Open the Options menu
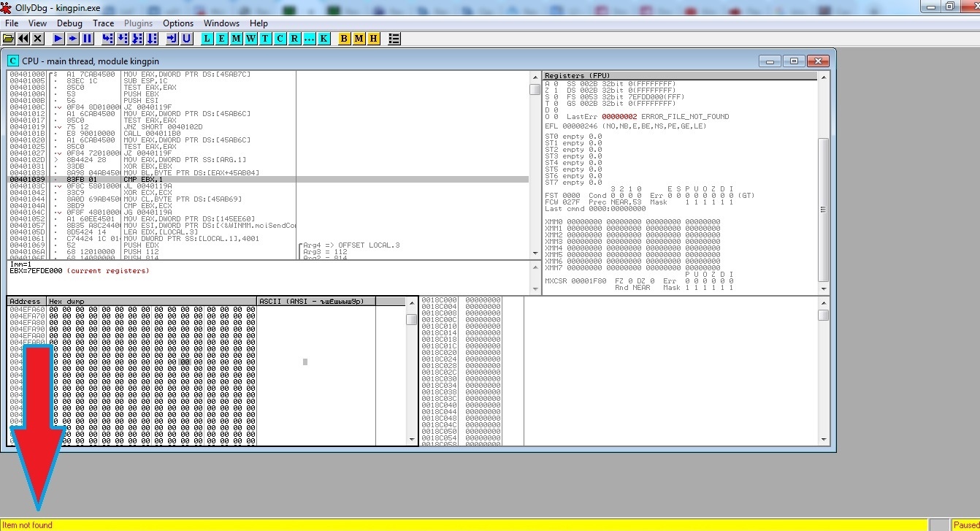 178,23
